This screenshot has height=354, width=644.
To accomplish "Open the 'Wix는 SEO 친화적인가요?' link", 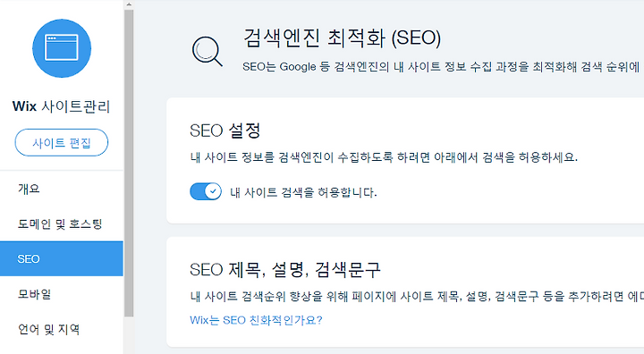I will [256, 320].
